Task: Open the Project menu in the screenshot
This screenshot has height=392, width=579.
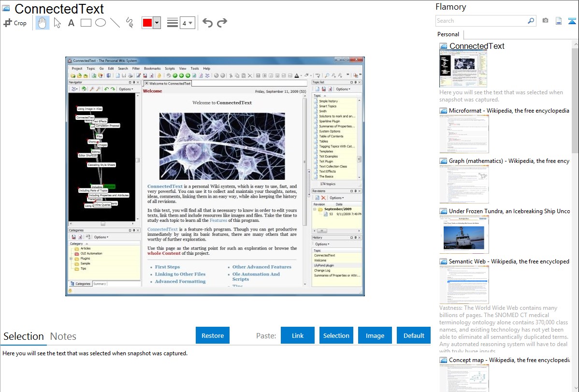Action: click(77, 68)
